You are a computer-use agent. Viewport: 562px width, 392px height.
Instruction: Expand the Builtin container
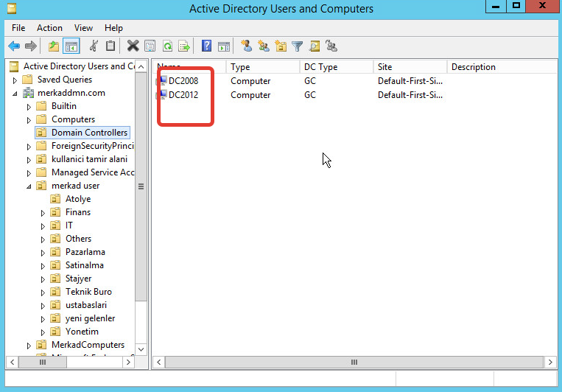[29, 107]
